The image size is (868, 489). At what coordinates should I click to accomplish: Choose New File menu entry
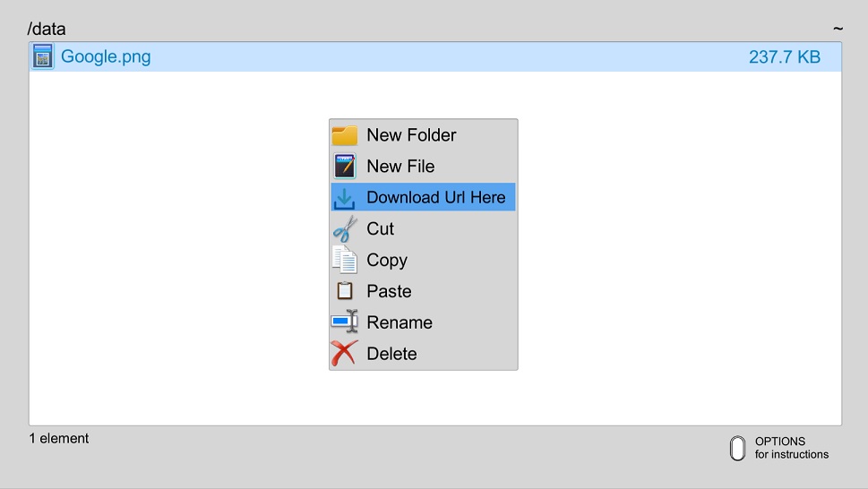point(424,166)
